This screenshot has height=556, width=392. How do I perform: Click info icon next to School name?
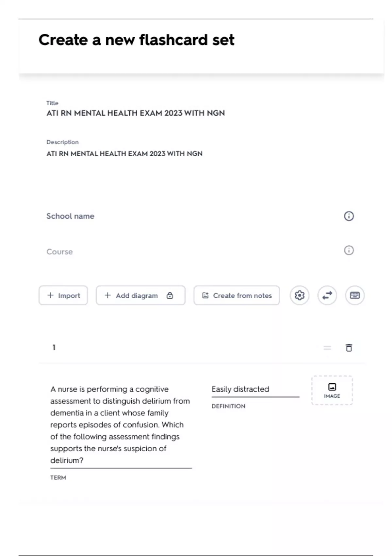[x=349, y=216]
